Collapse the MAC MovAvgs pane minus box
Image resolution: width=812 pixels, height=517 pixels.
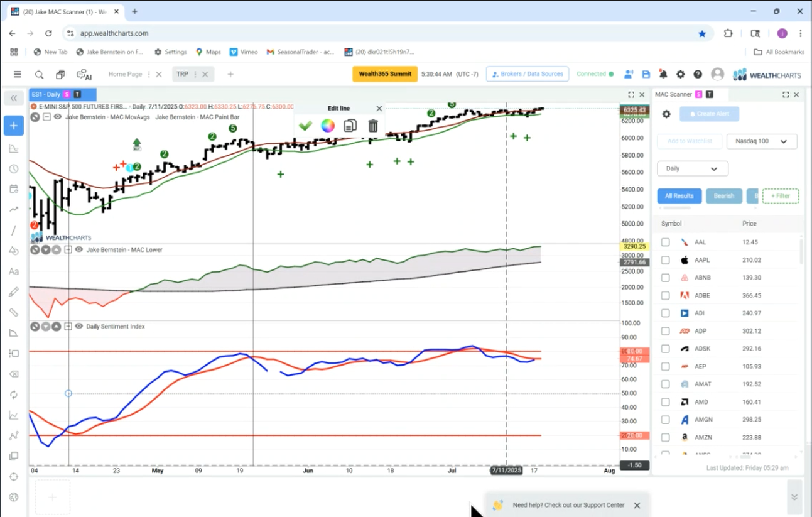pos(46,117)
